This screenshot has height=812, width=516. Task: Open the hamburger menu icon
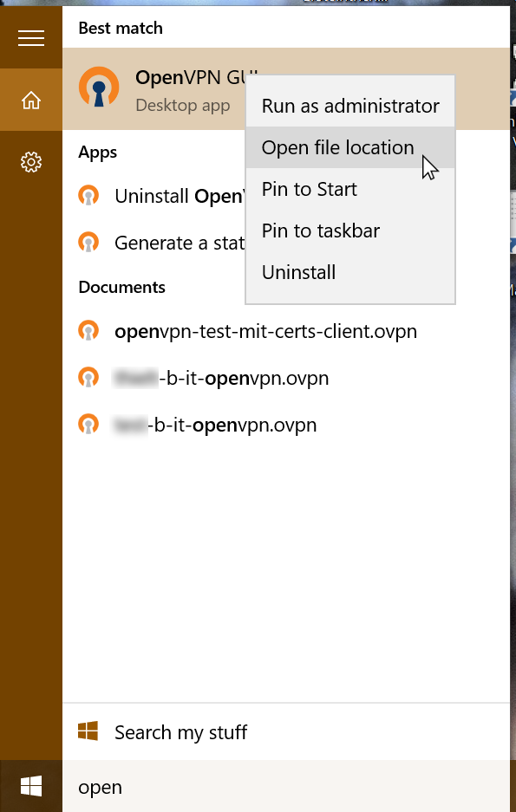coord(31,38)
